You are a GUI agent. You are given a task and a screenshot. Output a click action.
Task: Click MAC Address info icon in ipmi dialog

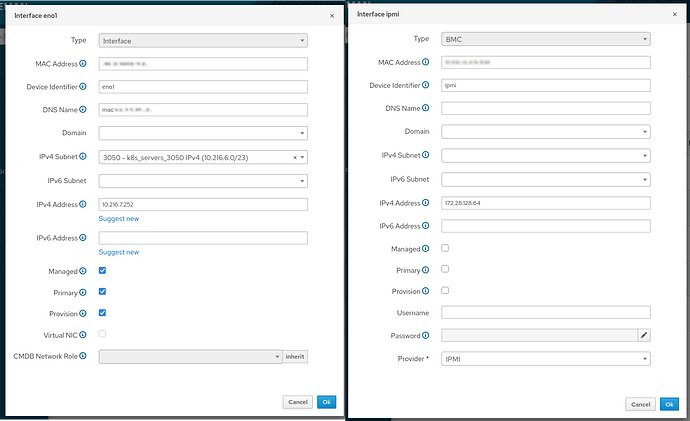click(426, 62)
